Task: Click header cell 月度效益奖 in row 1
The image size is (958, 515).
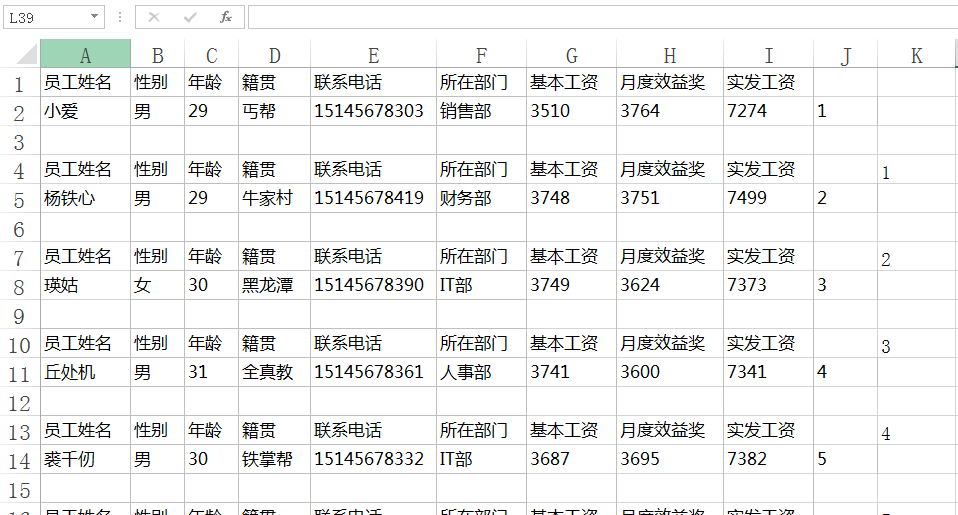Action: tap(670, 82)
